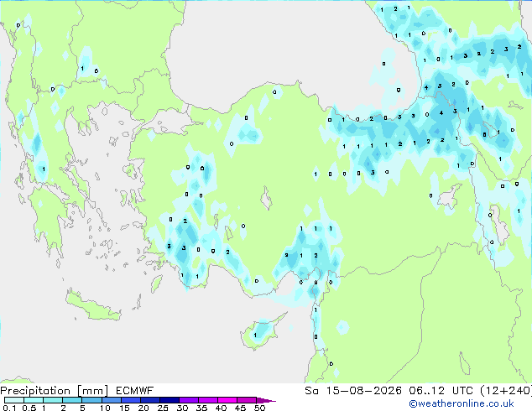Choose the 20–25 mm legend color box
Screen dimensions: 532x411
point(149,400)
